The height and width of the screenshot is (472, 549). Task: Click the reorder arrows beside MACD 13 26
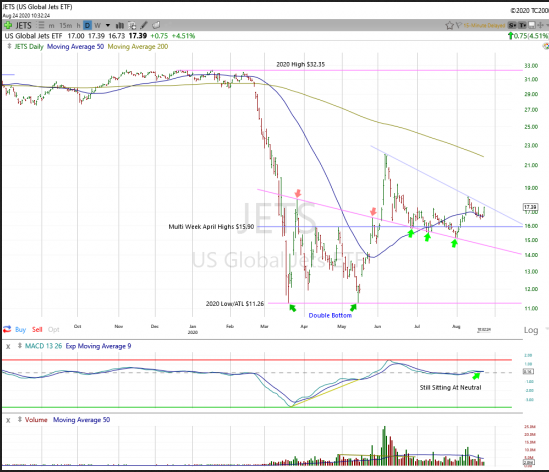click(20, 346)
